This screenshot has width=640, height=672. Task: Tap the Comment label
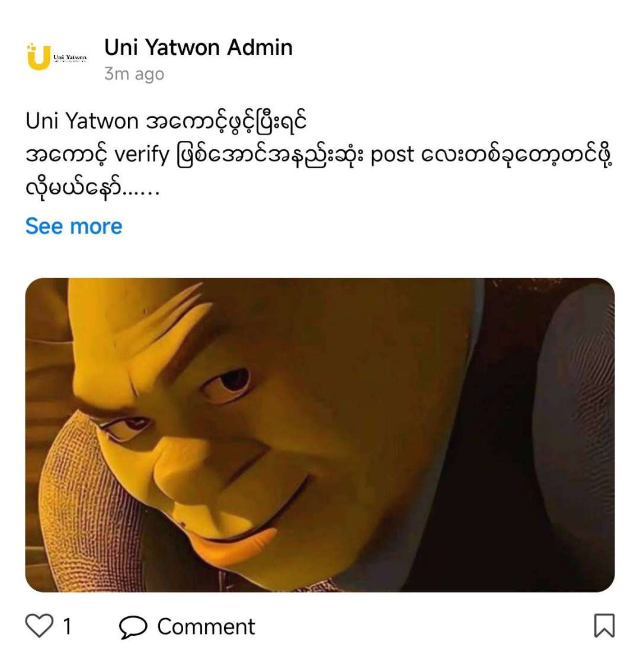pos(206,626)
